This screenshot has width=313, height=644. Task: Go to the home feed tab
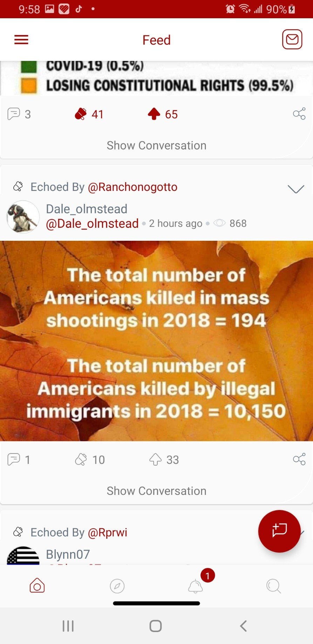[37, 586]
